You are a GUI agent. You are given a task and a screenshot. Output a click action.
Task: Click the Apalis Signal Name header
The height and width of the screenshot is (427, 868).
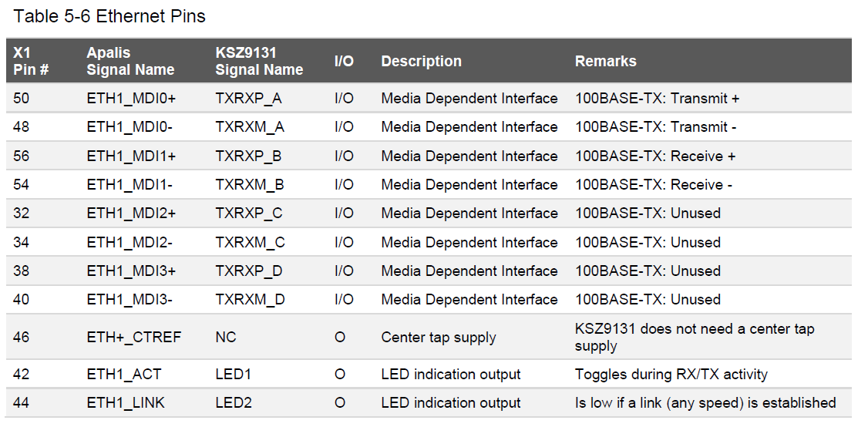(130, 62)
